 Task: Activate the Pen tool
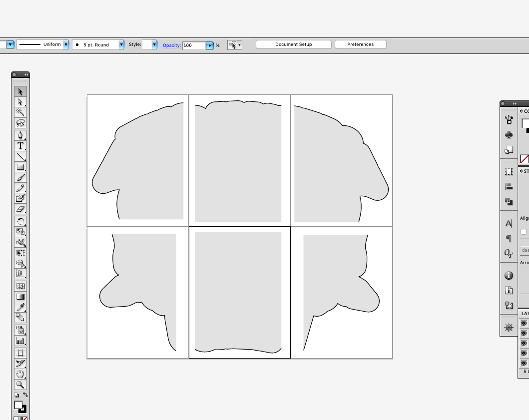point(20,135)
